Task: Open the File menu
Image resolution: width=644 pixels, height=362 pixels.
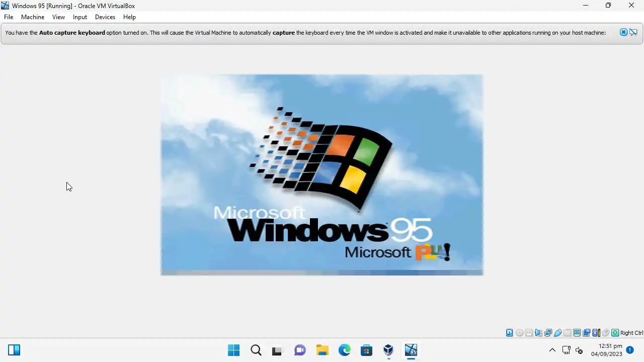Action: point(9,17)
